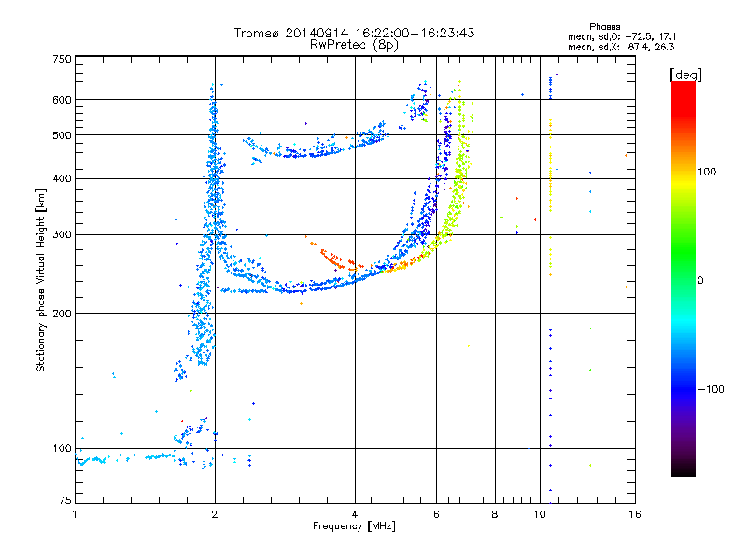Click the x-axis '4' frequency tick label

point(355,514)
